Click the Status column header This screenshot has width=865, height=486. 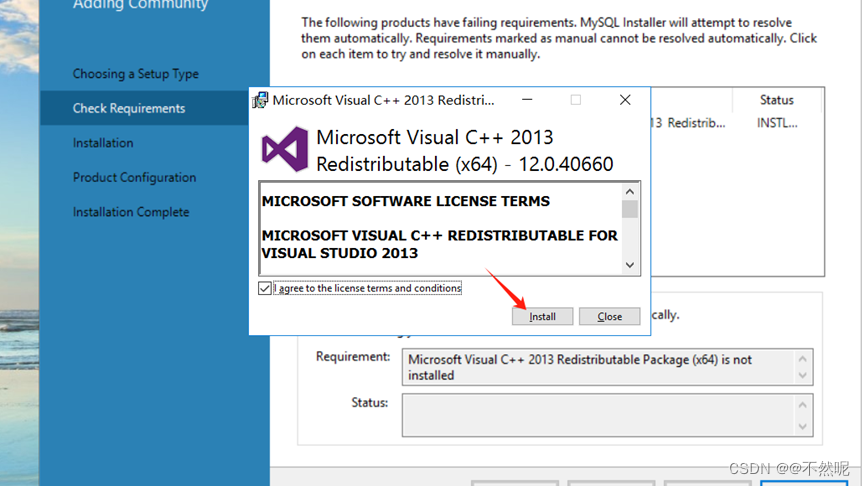pyautogui.click(x=777, y=100)
